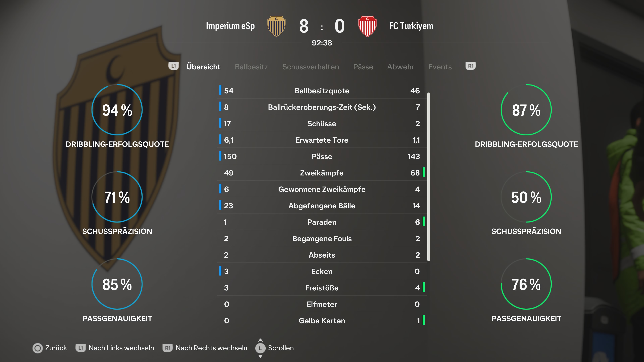Screen dimensions: 644x362
Task: Click the Zurück label
Action: pyautogui.click(x=56, y=348)
